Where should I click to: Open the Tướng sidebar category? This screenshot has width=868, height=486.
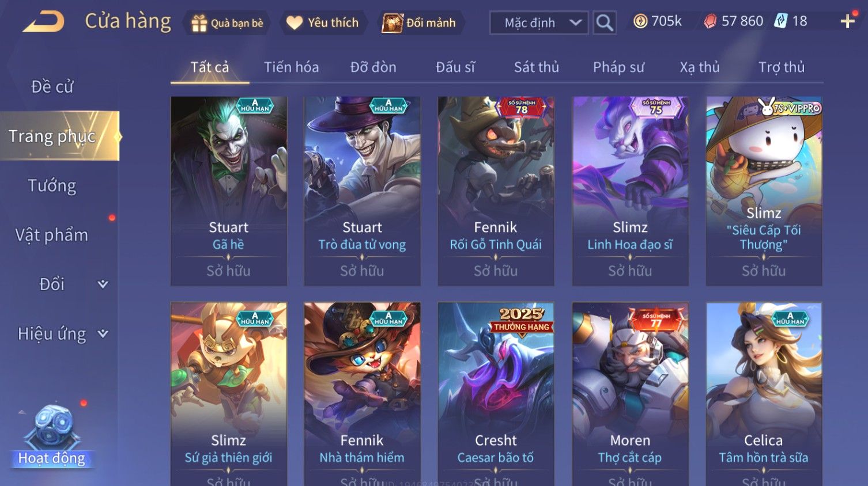pos(52,185)
